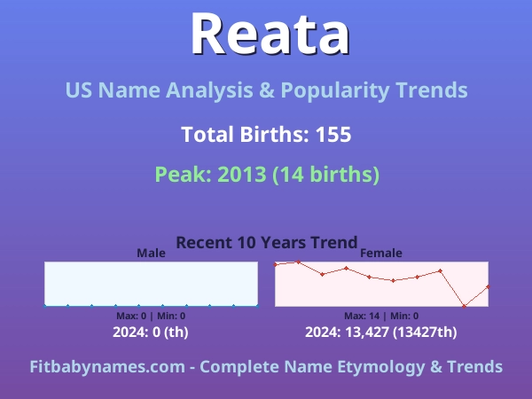Click the Peak: 2013 (14 births) text
532x399 pixels.
[x=267, y=175]
